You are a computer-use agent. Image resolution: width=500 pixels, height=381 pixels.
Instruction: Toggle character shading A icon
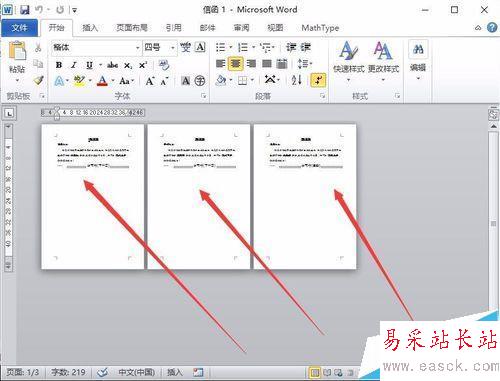[x=185, y=81]
